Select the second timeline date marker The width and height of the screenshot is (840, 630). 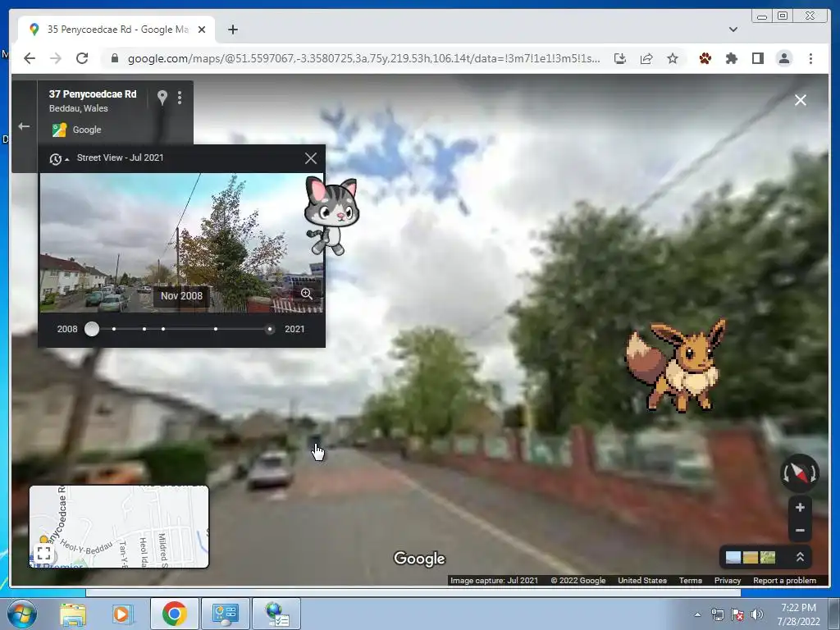[114, 329]
